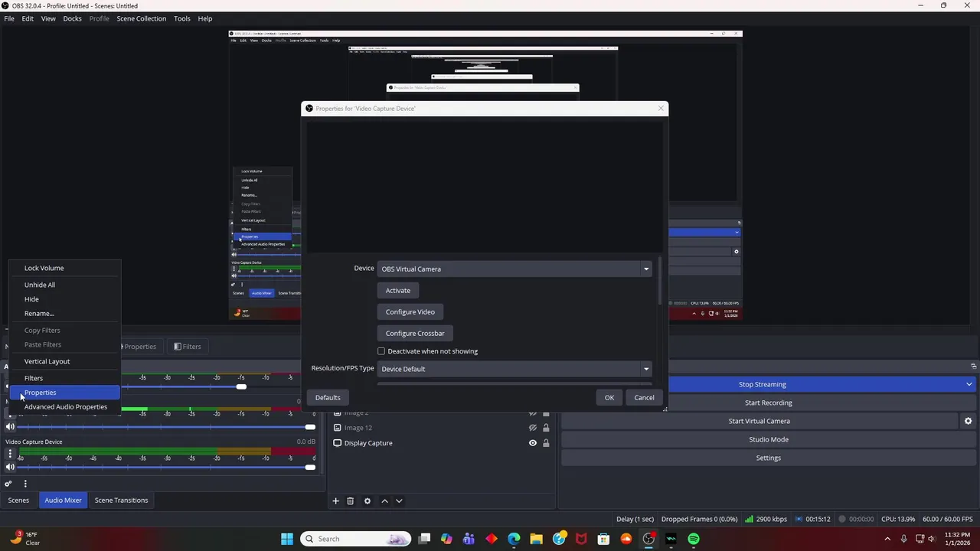Viewport: 980px width, 551px height.
Task: Open File Explorer from the taskbar
Action: [536, 539]
